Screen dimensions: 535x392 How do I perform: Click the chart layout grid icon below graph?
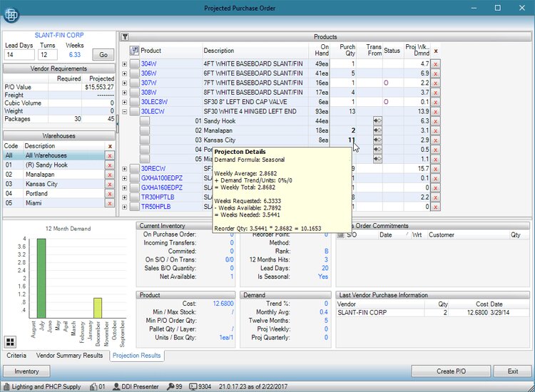(11, 342)
